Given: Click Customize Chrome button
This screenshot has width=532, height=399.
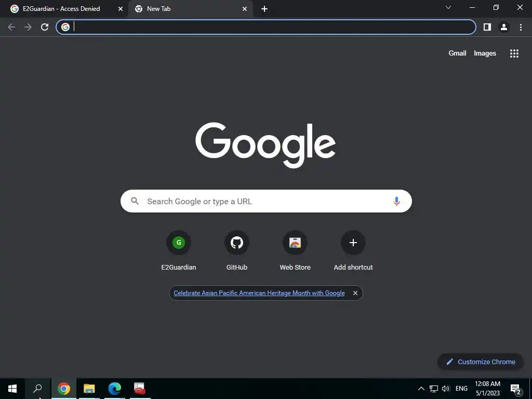Looking at the screenshot, I should pyautogui.click(x=481, y=362).
